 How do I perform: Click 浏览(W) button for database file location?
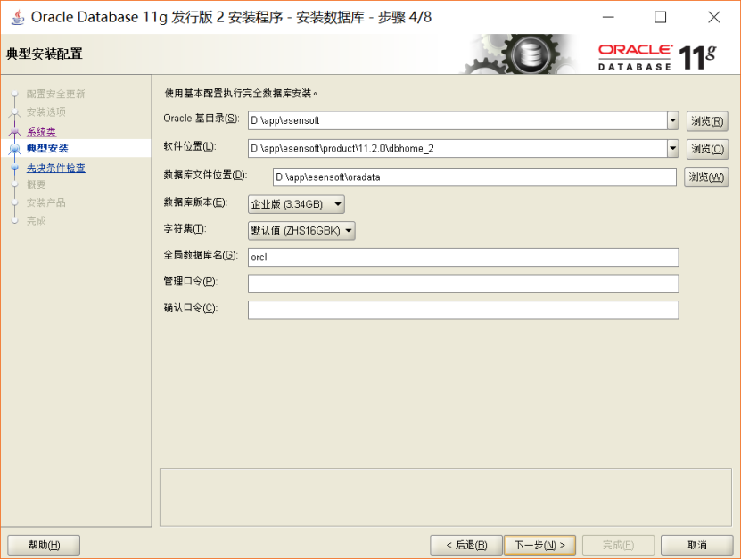pyautogui.click(x=706, y=177)
